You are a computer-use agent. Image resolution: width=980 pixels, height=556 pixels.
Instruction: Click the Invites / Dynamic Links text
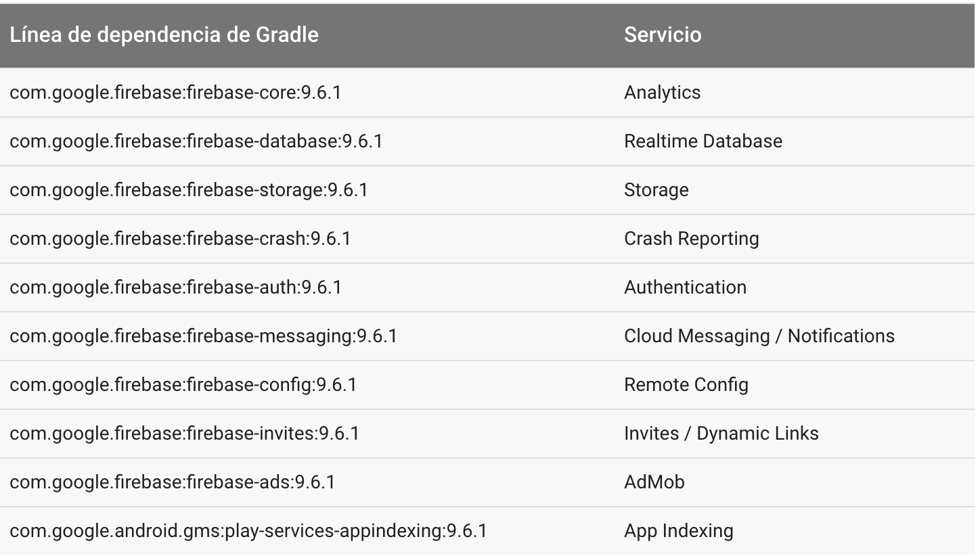721,434
